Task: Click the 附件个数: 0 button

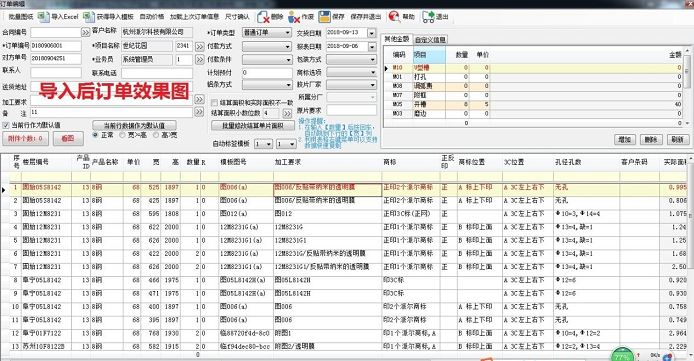Action: tap(25, 138)
